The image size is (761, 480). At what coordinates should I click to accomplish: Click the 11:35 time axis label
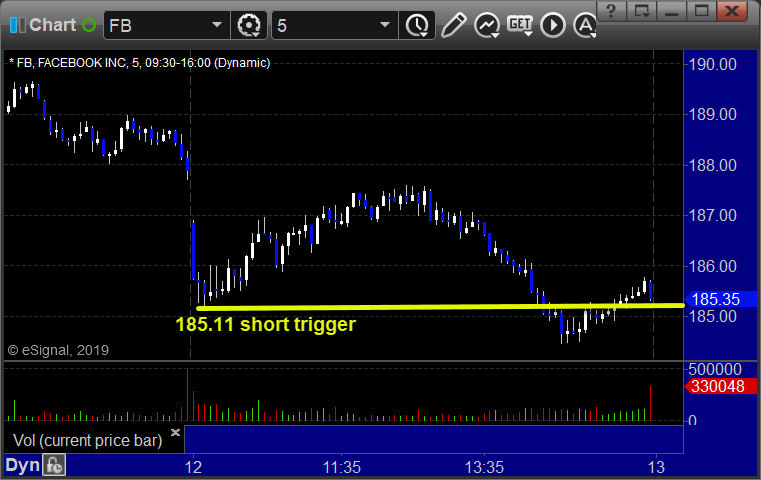point(342,467)
